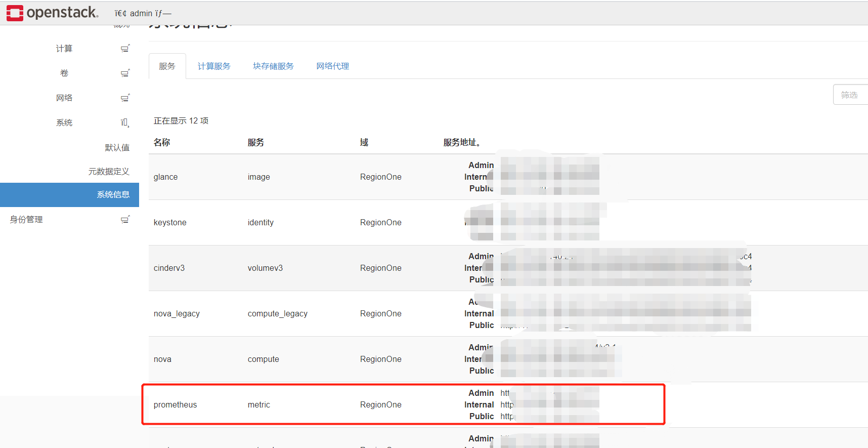Click the compute_legacy service type cell
This screenshot has height=448, width=868.
coord(277,314)
